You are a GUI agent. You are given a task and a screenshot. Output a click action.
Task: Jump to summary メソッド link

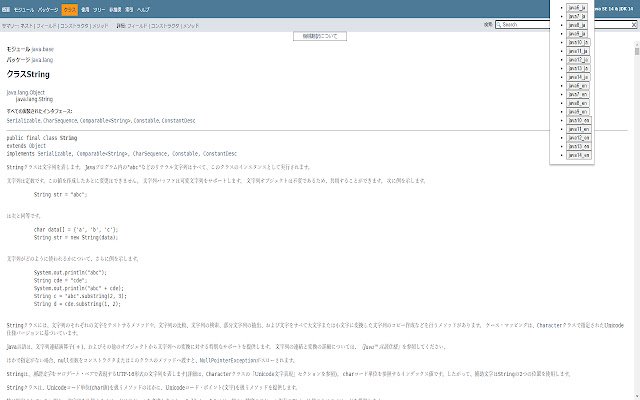tap(100, 26)
